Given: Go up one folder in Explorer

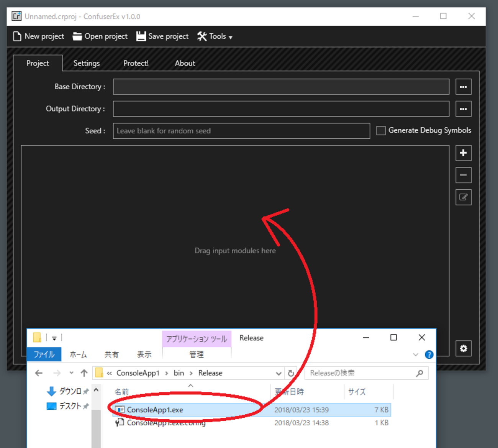Looking at the screenshot, I should (84, 373).
